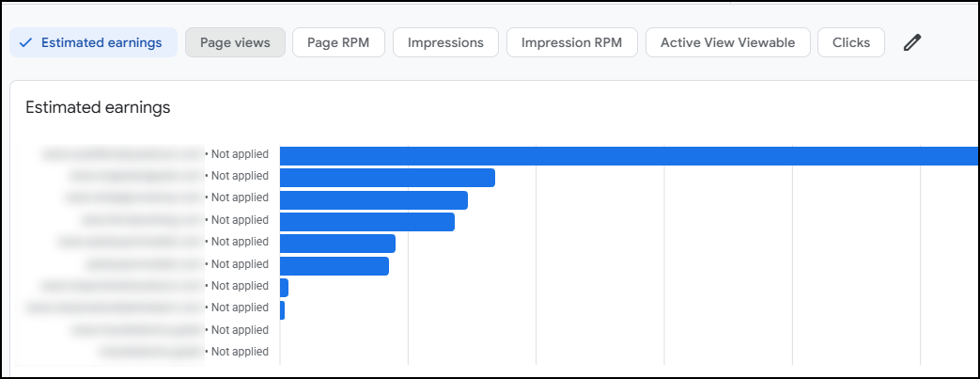Switch to Impression RPM metric
Screen dimensions: 980x379
571,42
